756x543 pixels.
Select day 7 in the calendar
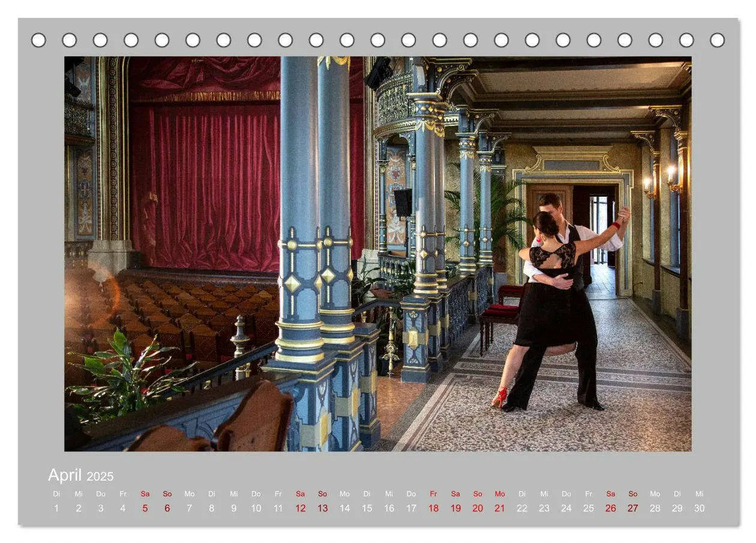click(x=190, y=508)
